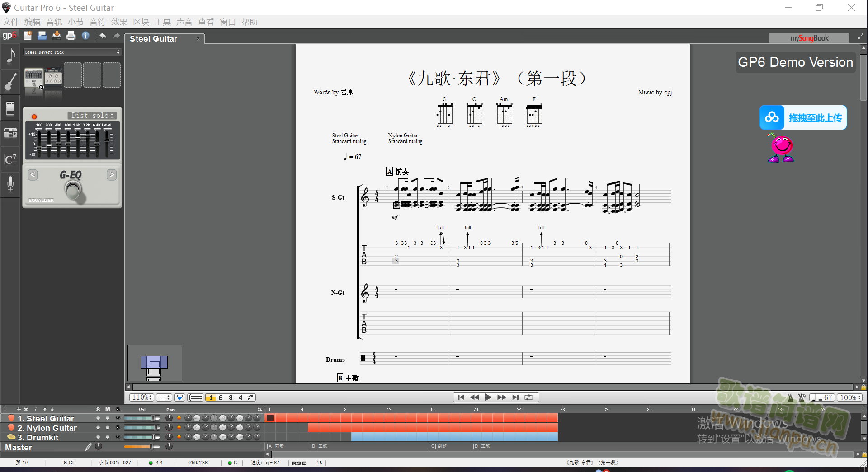Open the mastering rack panel icon
Viewport: 868px width, 472px height.
(x=10, y=133)
